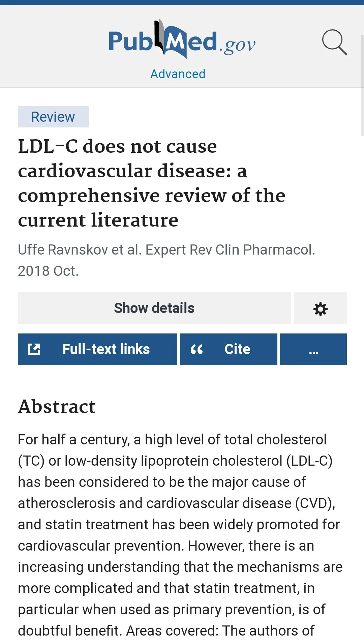Click the page scrollbar on right edge
364x644 pixels.
click(362, 86)
